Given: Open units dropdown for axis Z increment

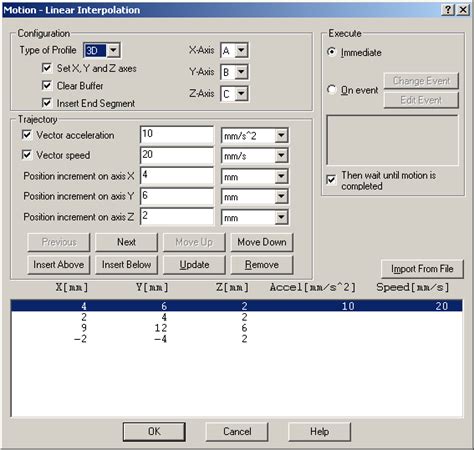Looking at the screenshot, I should click(x=281, y=218).
